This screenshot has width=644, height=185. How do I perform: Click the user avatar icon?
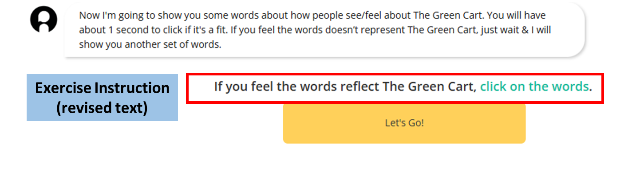[43, 20]
